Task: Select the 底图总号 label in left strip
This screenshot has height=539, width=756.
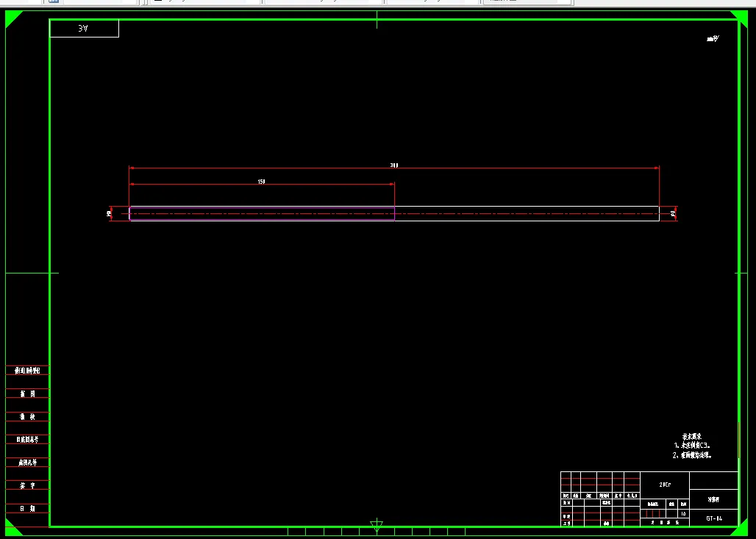Action: tap(27, 463)
